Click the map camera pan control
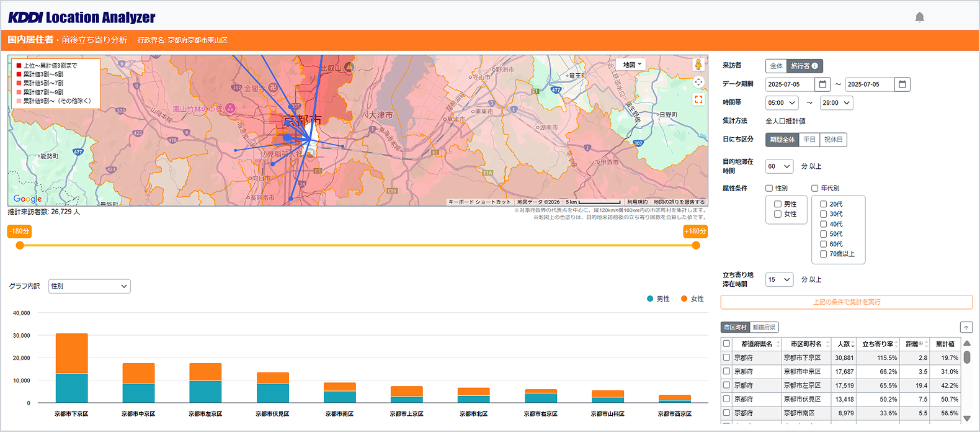This screenshot has height=432, width=980. [698, 82]
